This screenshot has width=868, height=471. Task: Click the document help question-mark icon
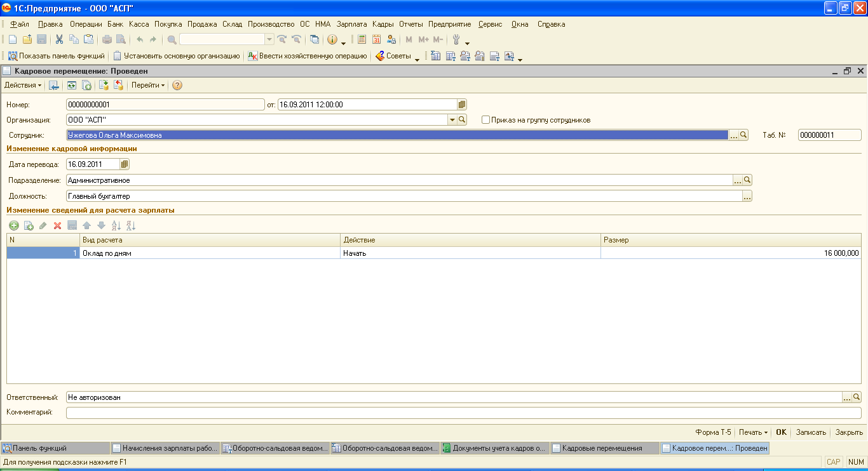(177, 85)
